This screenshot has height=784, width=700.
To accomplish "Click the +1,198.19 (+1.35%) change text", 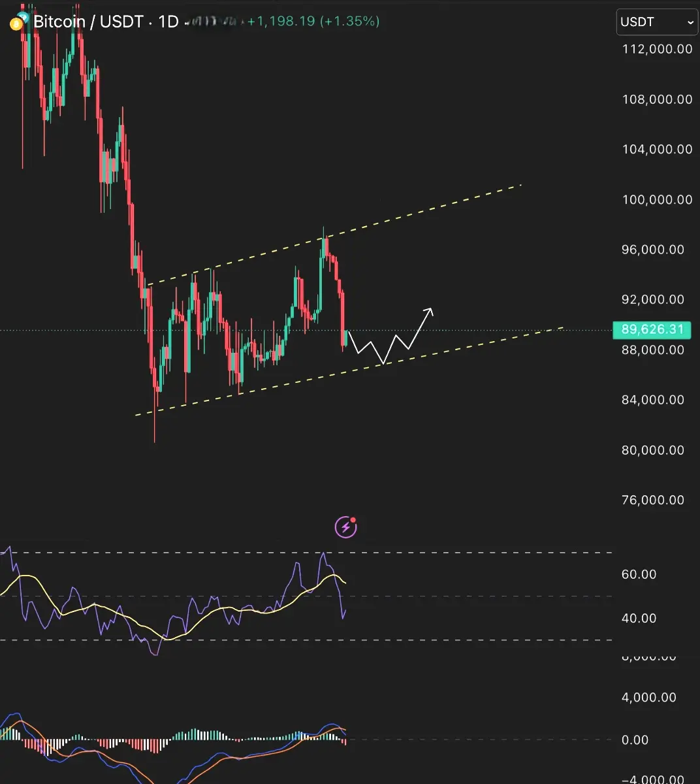I will [x=313, y=22].
